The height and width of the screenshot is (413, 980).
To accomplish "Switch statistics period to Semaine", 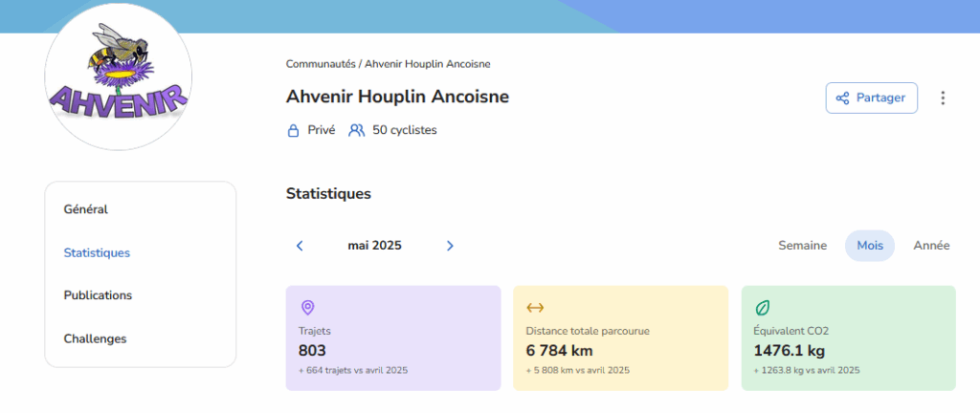I will click(x=803, y=246).
